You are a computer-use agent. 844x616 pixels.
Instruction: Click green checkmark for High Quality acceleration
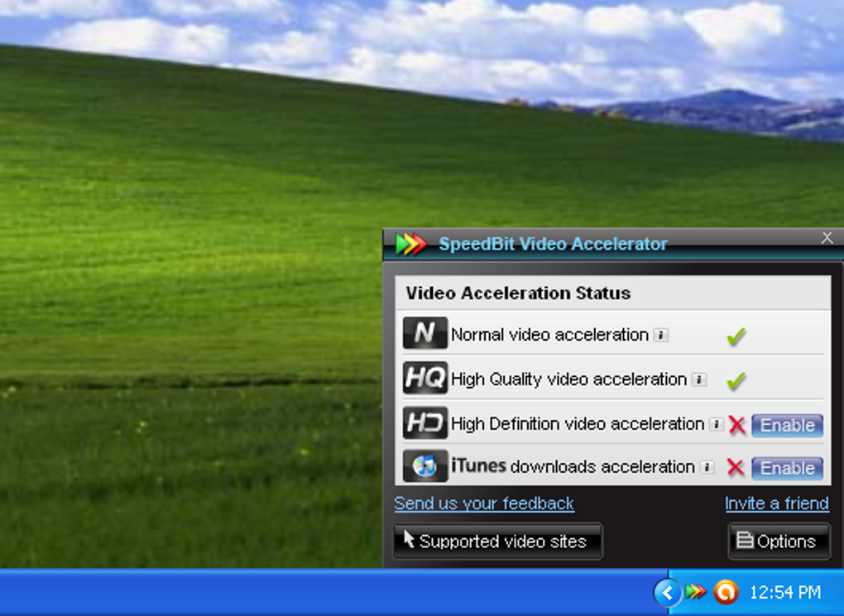point(736,381)
